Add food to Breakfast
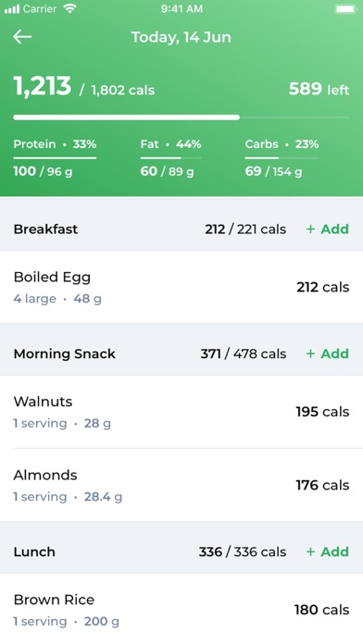The image size is (363, 644). pyautogui.click(x=328, y=229)
